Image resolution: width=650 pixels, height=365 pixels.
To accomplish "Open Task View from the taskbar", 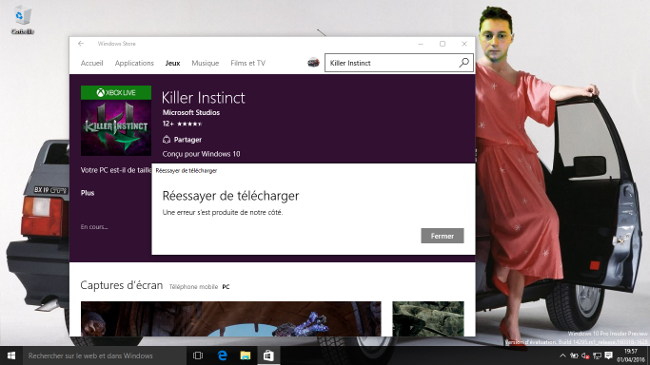I will (198, 355).
